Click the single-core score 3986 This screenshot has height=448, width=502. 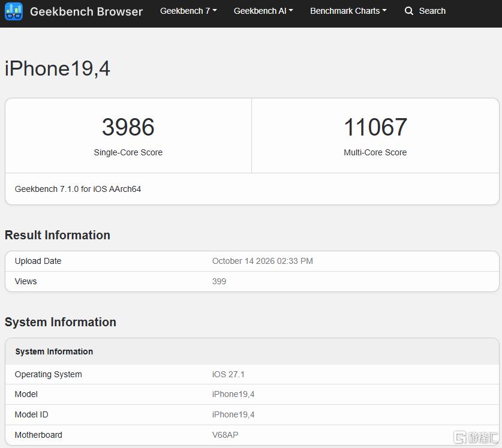pos(128,127)
